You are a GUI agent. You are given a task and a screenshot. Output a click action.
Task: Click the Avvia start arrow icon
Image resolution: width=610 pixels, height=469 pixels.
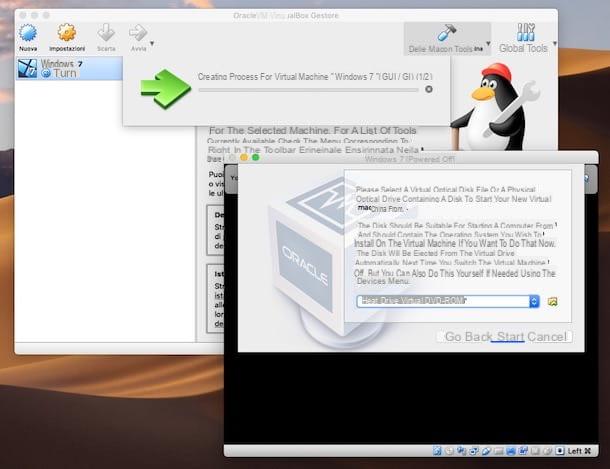coord(138,33)
